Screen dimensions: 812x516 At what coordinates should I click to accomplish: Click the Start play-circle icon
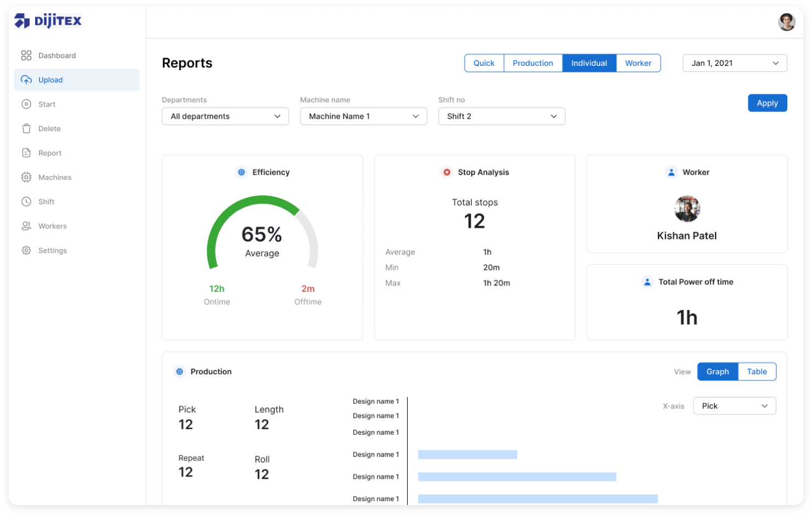26,104
